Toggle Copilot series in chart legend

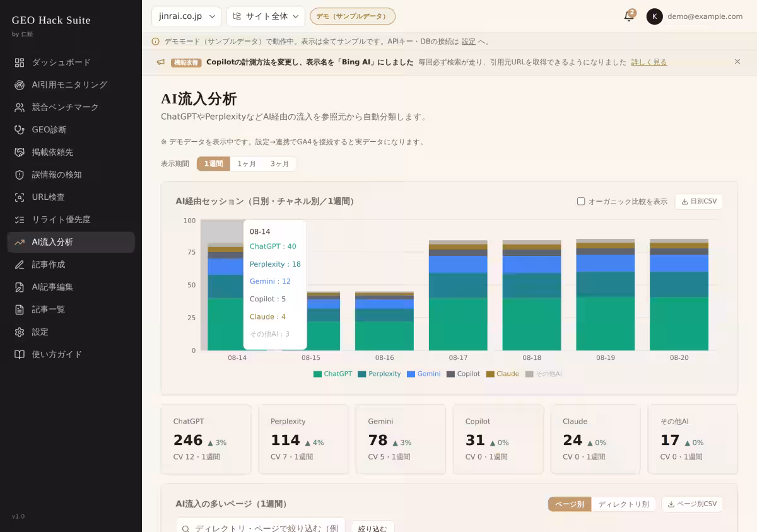tap(463, 374)
